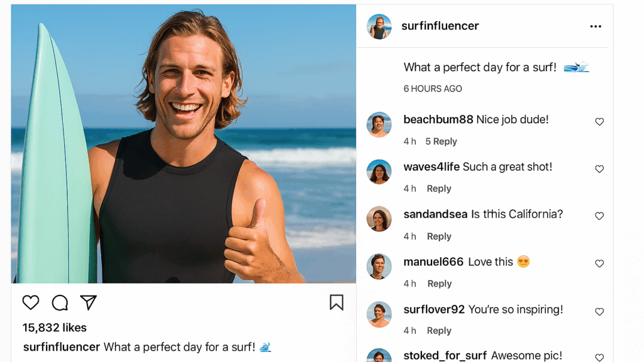Image resolution: width=644 pixels, height=362 pixels.
Task: Open the three-dot more options menu
Action: pos(596,26)
